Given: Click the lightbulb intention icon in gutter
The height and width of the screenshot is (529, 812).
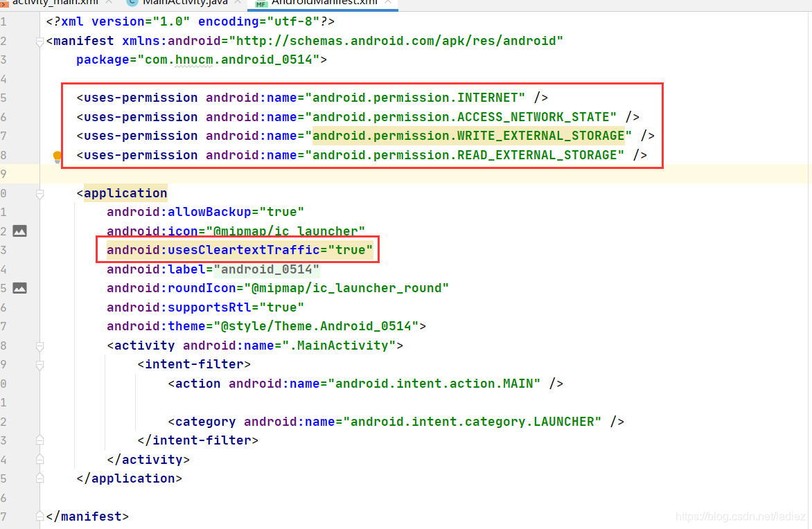Looking at the screenshot, I should coord(57,157).
